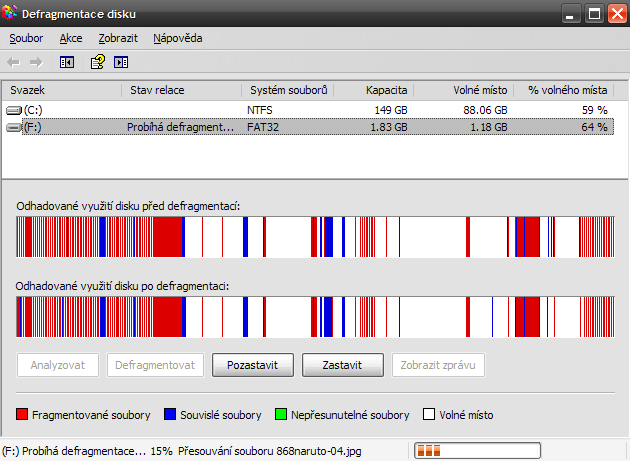The width and height of the screenshot is (630, 461).
Task: Click the Defragmentace disku title bar icon
Action: (11, 14)
